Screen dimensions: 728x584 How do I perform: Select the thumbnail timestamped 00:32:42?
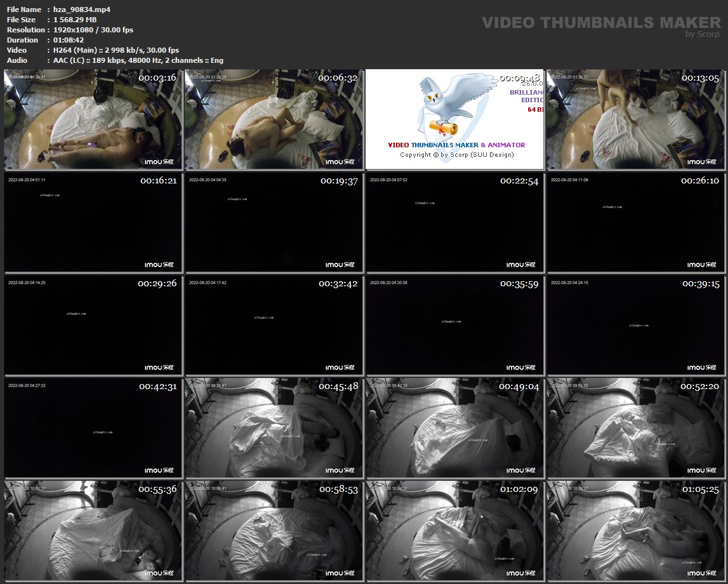click(274, 326)
